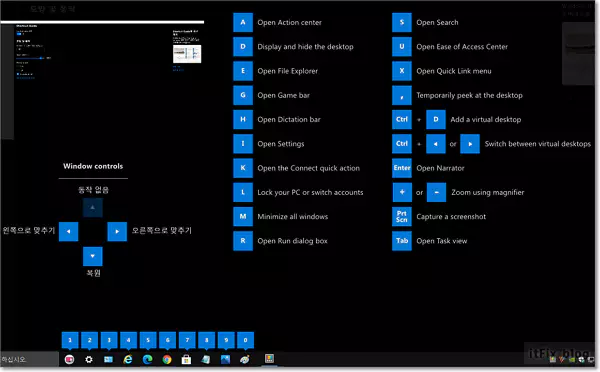Click the Open File Explorer label
600x372 pixels.
click(287, 71)
